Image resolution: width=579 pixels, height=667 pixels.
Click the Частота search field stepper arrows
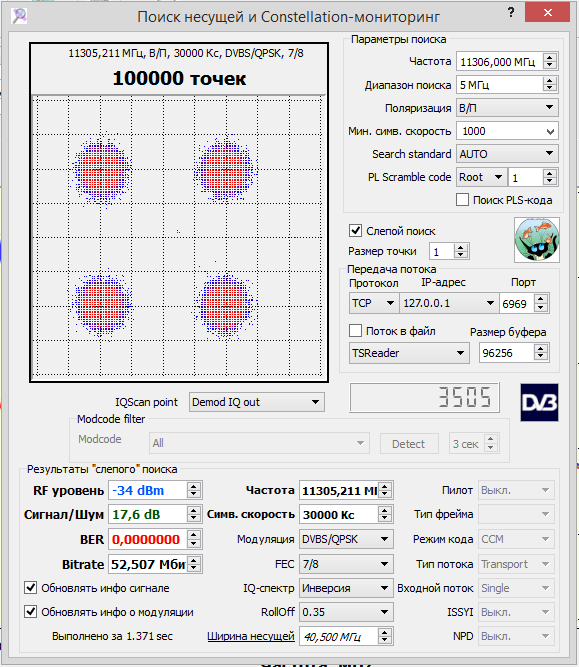pos(550,62)
